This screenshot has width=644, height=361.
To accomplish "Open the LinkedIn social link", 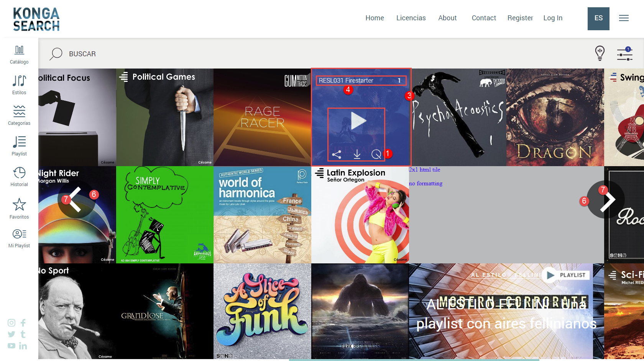I will click(23, 346).
